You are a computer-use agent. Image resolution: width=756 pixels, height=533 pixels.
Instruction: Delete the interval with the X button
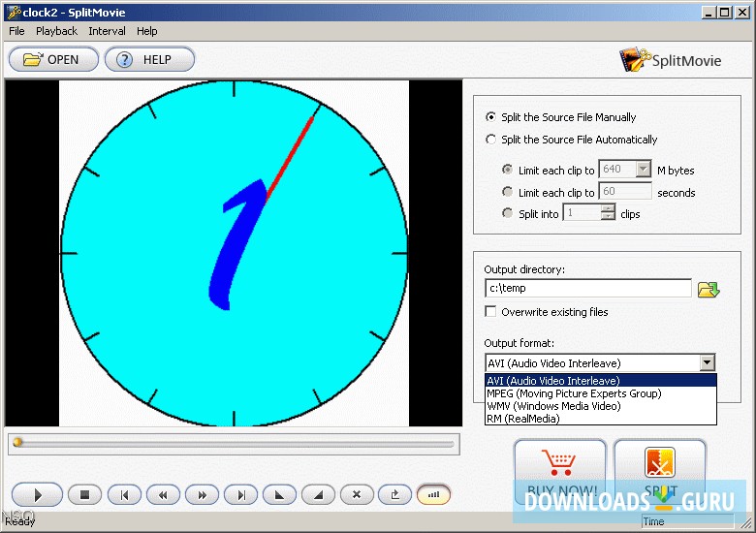[x=357, y=494]
